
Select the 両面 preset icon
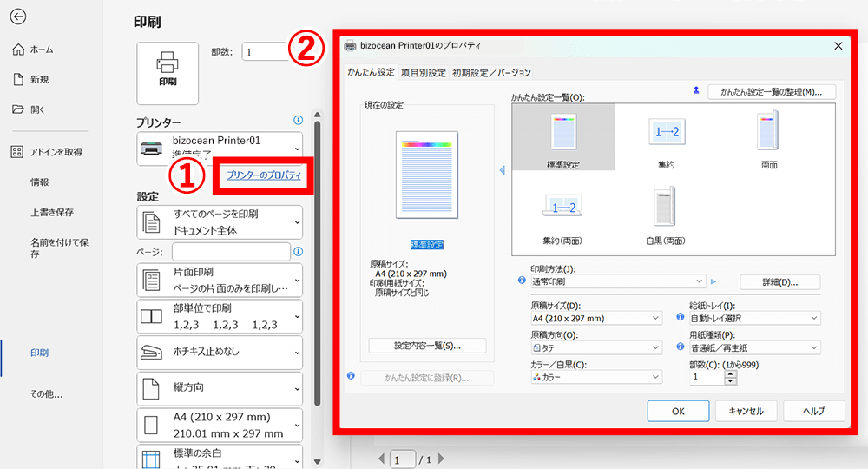pyautogui.click(x=769, y=137)
